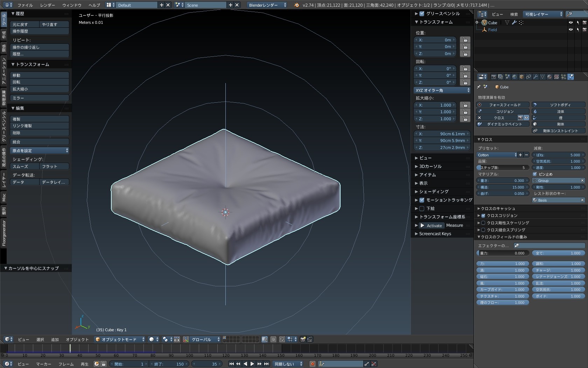Toggle cloth viewport eye button on クロス
The width and height of the screenshot is (588, 368).
click(x=526, y=118)
